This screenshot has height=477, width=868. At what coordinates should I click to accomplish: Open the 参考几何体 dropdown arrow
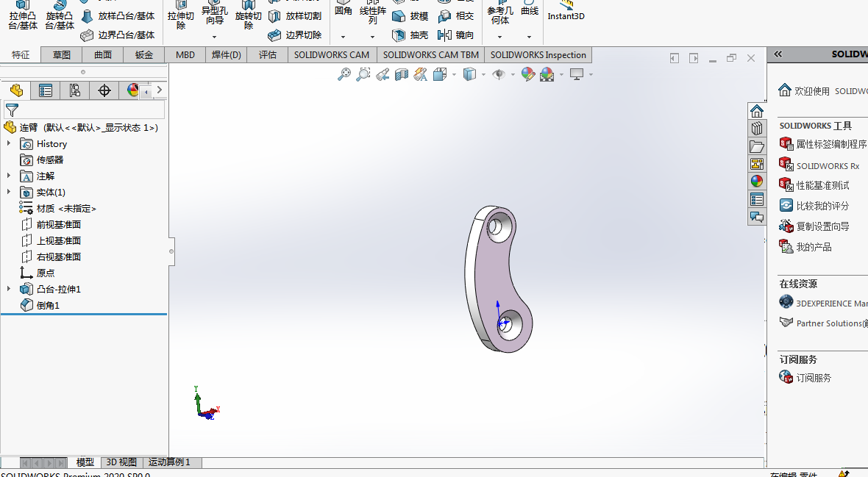pyautogui.click(x=500, y=37)
